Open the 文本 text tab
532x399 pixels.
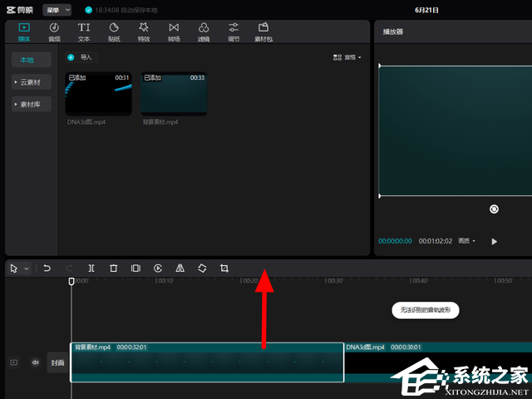pos(84,32)
